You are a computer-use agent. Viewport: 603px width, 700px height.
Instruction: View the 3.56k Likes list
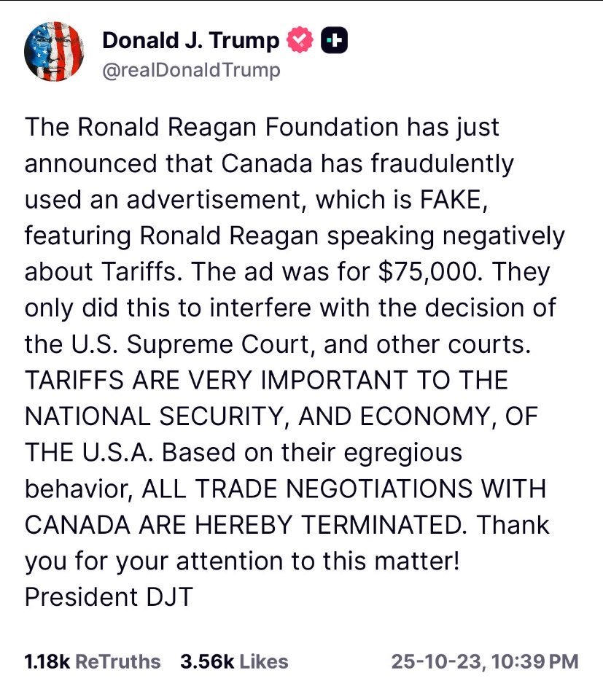[233, 661]
